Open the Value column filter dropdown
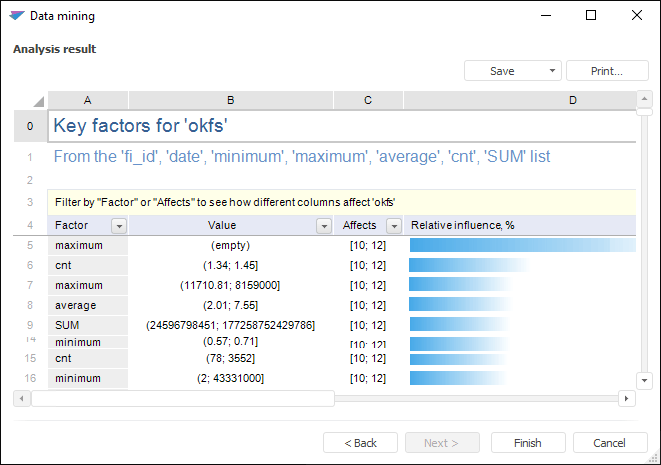 [x=323, y=226]
